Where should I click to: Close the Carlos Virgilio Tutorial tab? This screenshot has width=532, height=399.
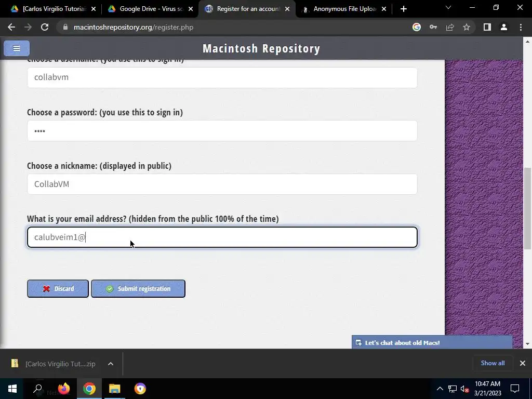click(94, 9)
